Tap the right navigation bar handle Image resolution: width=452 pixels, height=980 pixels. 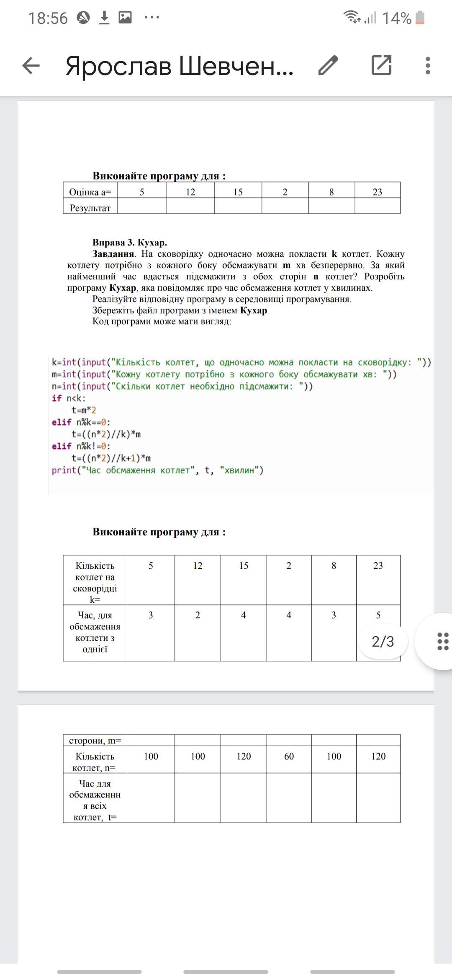pyautogui.click(x=352, y=972)
